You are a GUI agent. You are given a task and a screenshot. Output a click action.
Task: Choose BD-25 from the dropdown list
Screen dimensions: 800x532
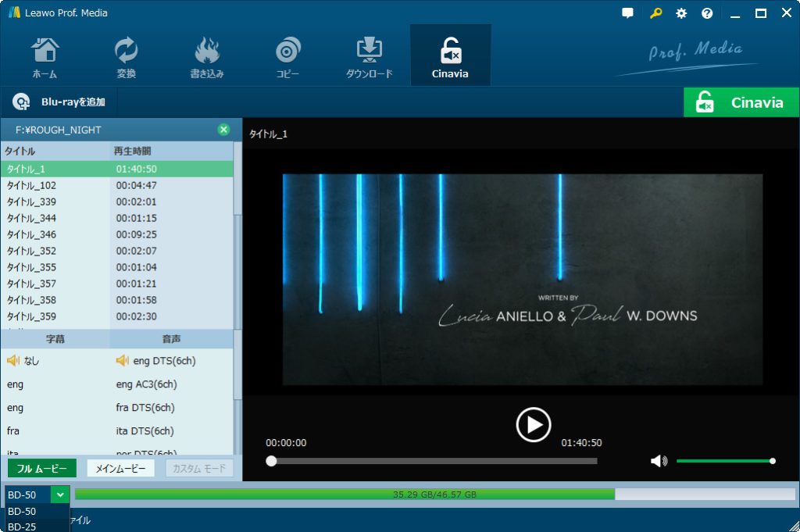click(x=37, y=526)
